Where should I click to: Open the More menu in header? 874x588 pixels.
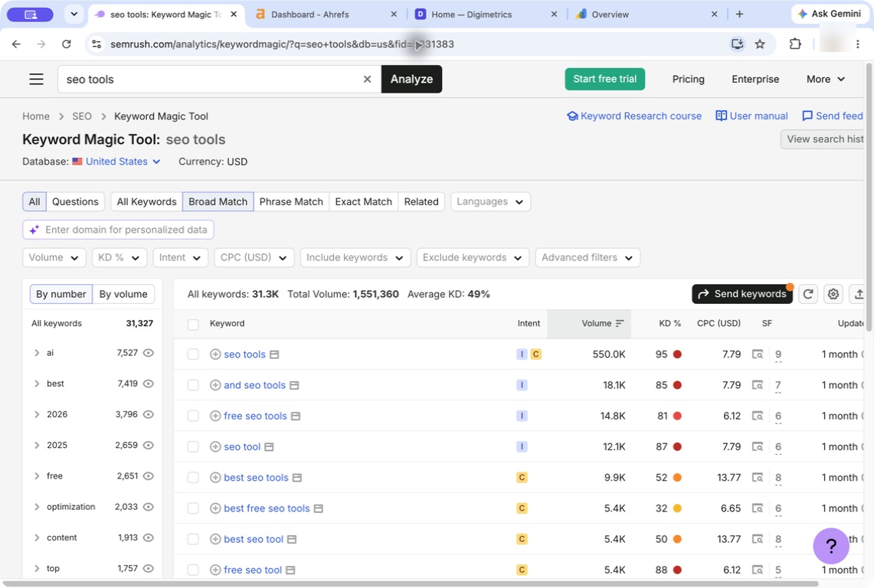pos(826,79)
